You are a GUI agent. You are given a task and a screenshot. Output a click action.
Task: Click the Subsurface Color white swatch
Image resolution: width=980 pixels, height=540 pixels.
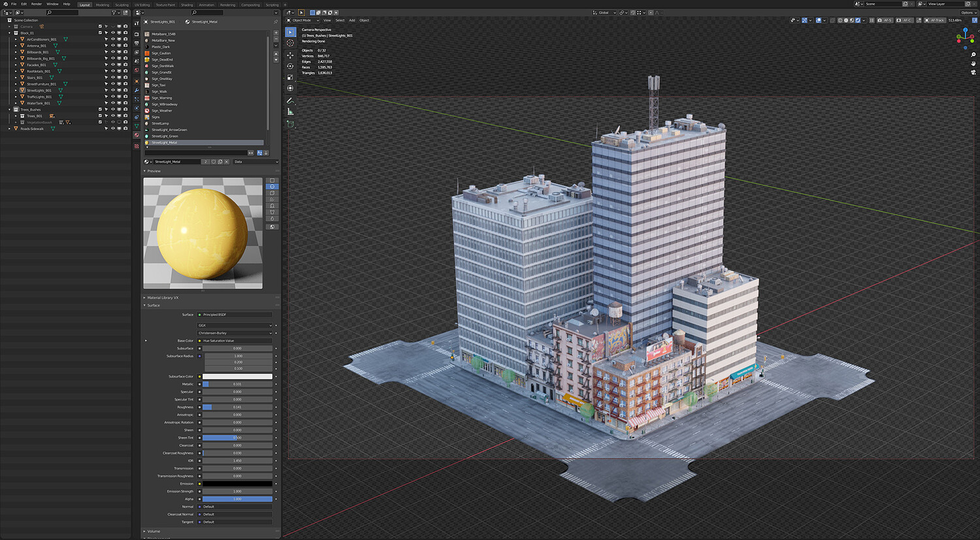click(x=237, y=377)
